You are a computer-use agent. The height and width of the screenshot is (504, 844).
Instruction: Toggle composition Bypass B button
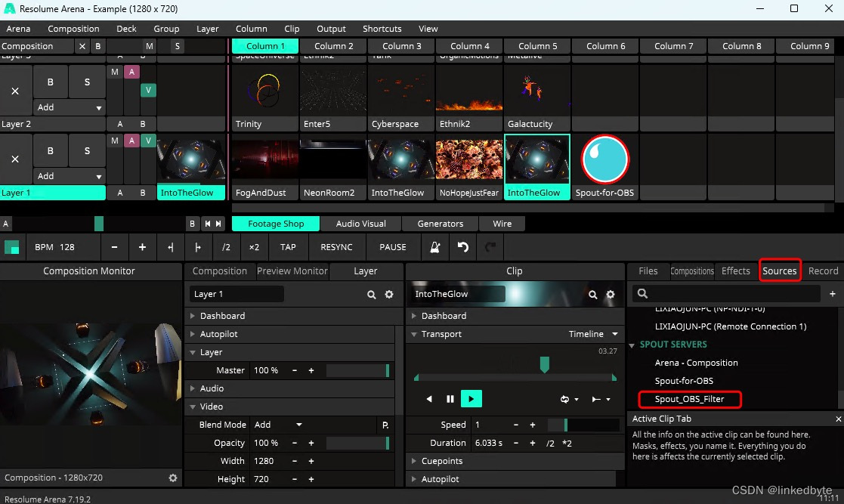tap(98, 46)
